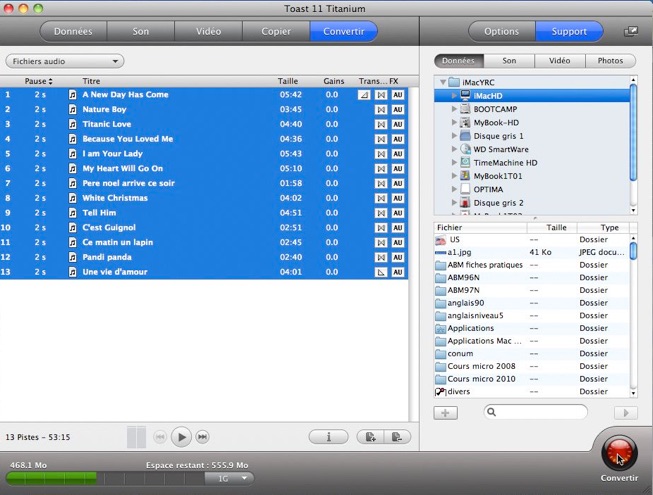Select the ABM fiches pratiques folder

532,265
